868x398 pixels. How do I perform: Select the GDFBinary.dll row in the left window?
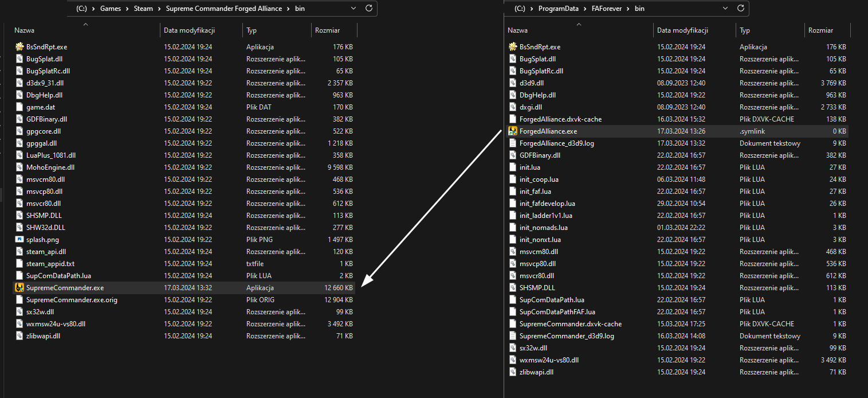point(183,119)
